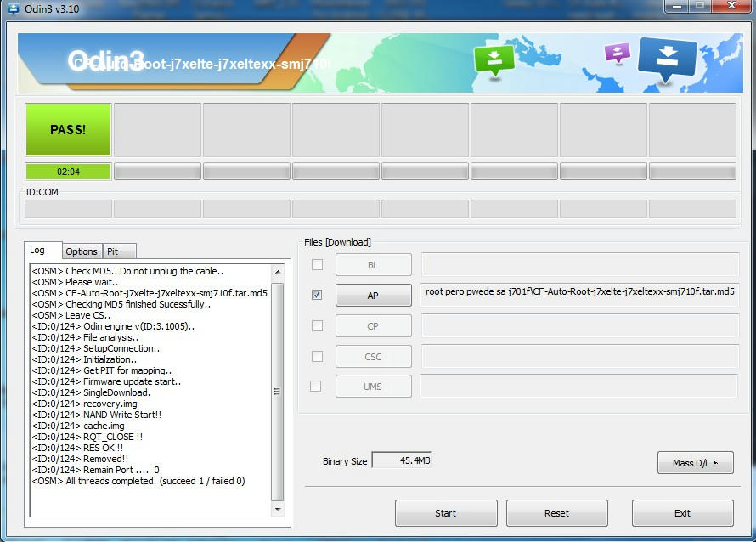Click the BL file button
Viewport: 756px width, 542px height.
click(x=373, y=265)
